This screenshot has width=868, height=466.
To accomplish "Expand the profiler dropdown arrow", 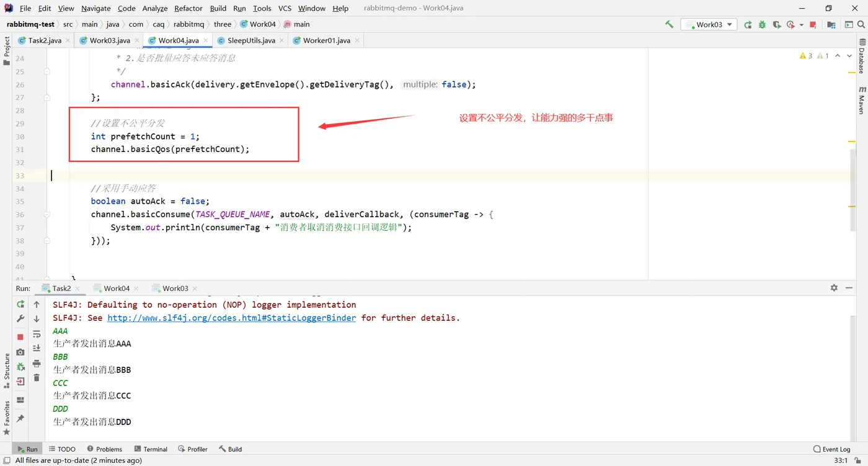I will 801,25.
